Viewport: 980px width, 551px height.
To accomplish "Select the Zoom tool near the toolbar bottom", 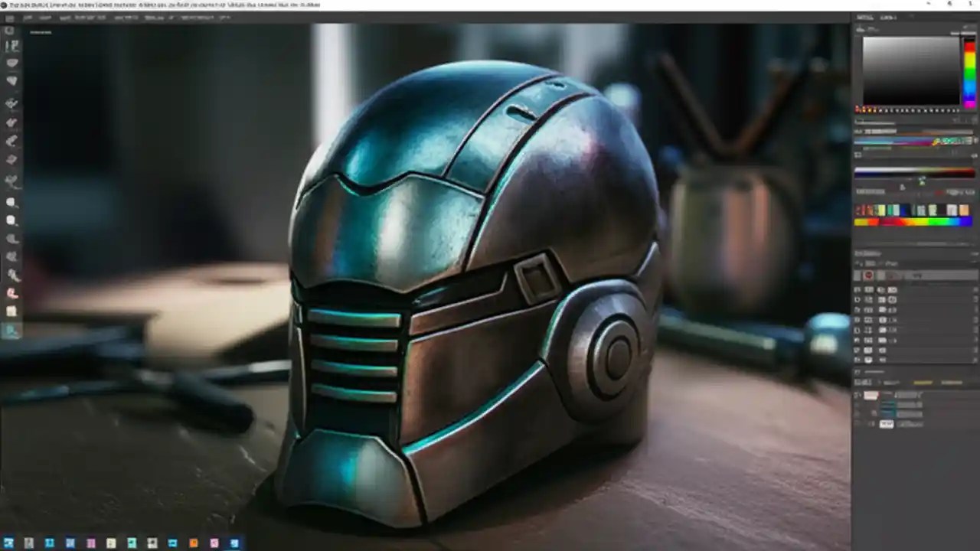I will [11, 331].
